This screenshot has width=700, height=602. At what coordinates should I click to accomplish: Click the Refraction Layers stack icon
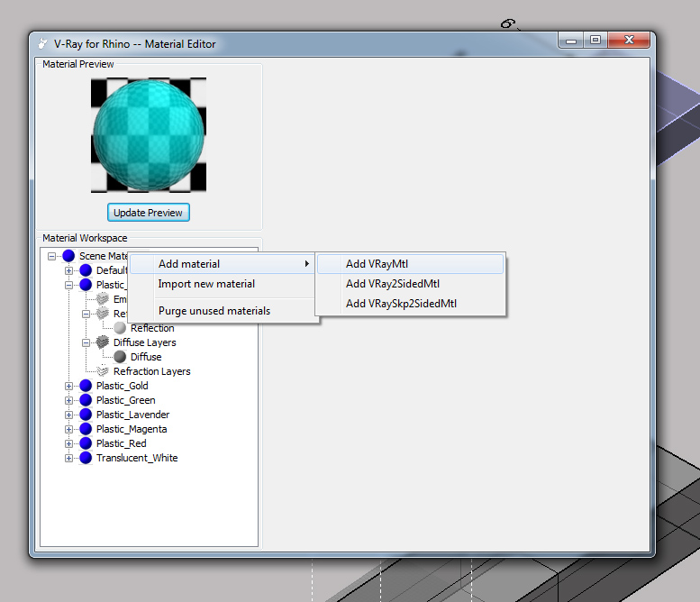pyautogui.click(x=103, y=371)
